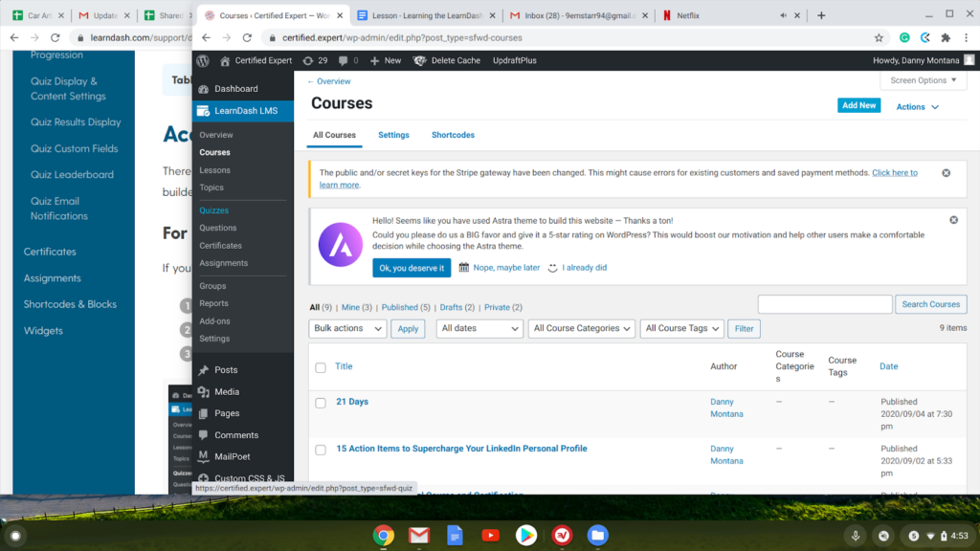The image size is (980, 551).
Task: Click the Delete Cache icon
Action: (419, 60)
